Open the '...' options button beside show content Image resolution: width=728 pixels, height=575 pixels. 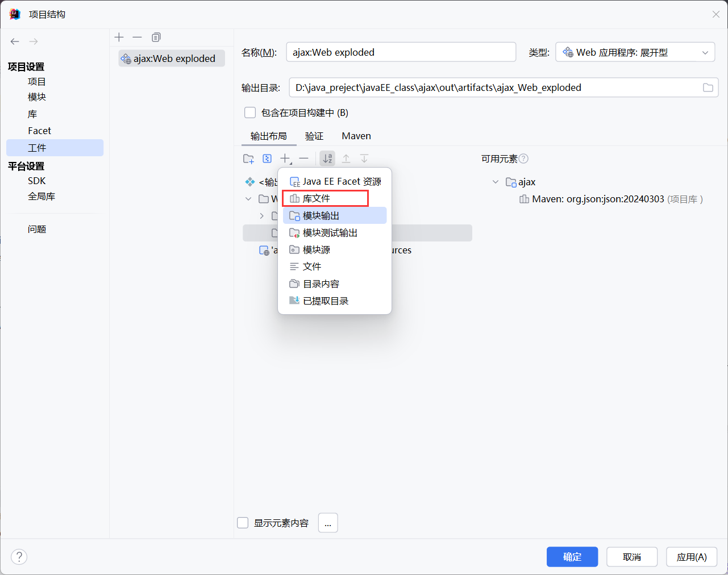(x=328, y=523)
